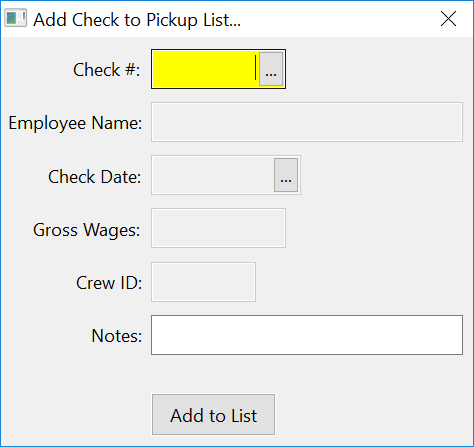Focus the yellow Check # input field
The width and height of the screenshot is (474, 447).
pyautogui.click(x=205, y=69)
